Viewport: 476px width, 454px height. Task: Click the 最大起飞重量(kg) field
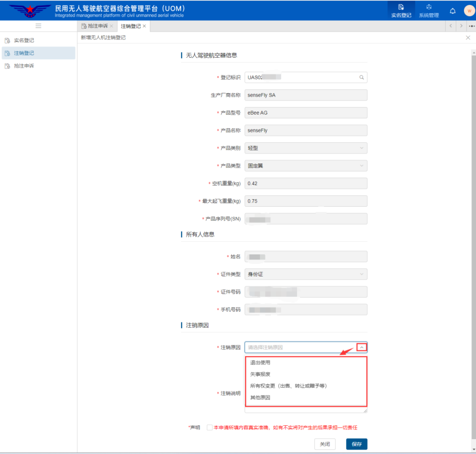[306, 201]
